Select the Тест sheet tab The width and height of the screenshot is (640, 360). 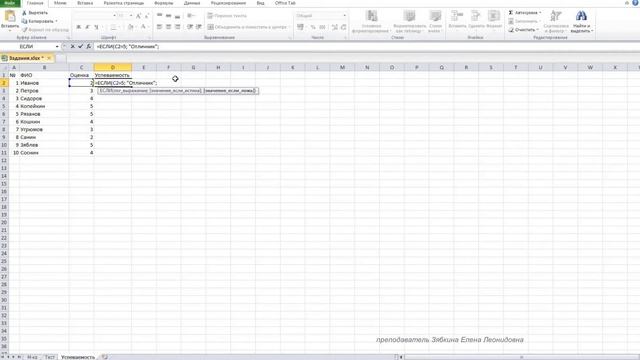pos(49,357)
